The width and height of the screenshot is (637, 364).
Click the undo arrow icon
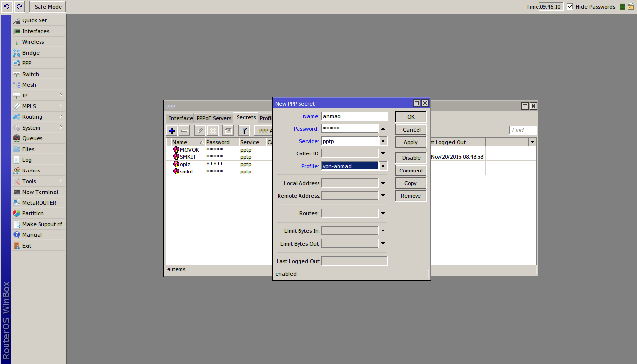[x=7, y=7]
